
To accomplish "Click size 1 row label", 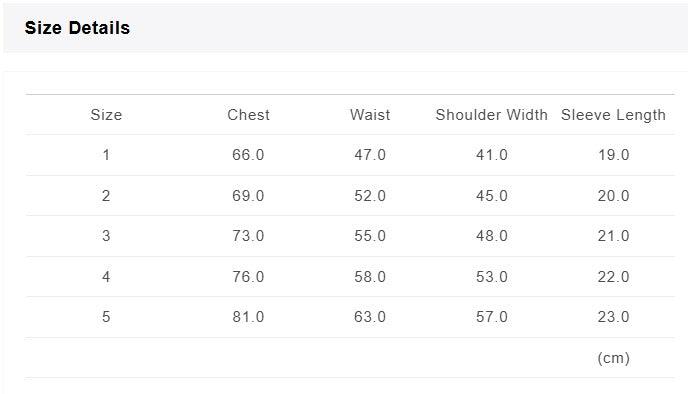I will 106,155.
